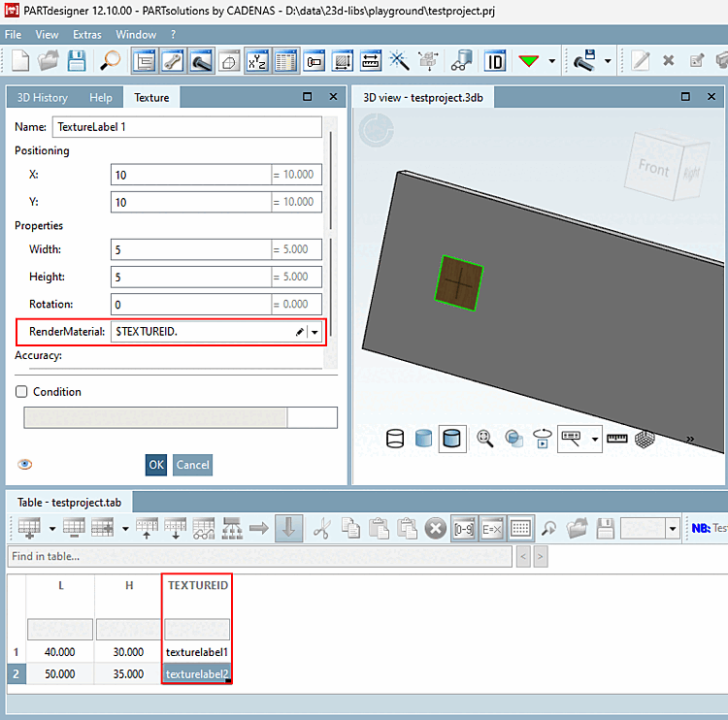Open the Extras menu

86,34
